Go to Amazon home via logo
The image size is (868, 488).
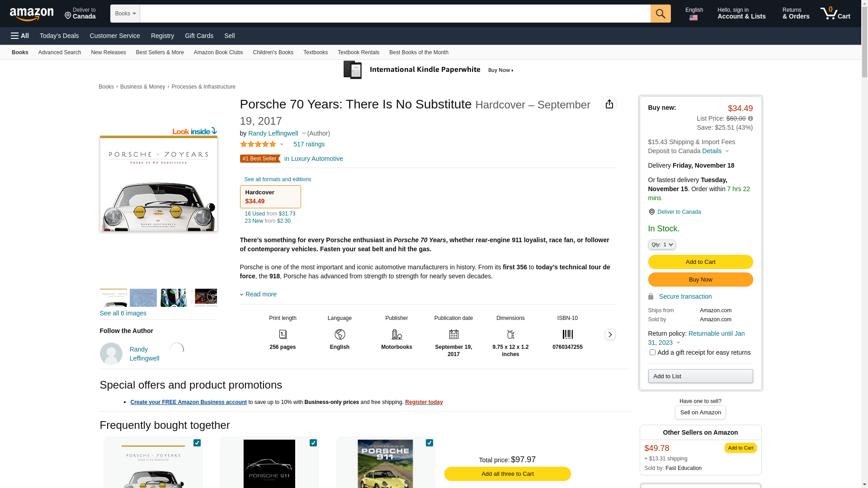click(x=32, y=14)
